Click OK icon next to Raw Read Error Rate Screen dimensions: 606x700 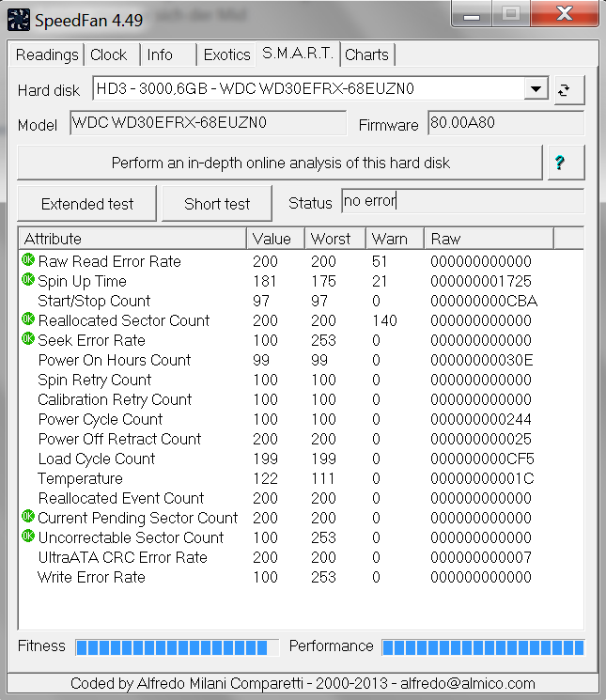click(x=28, y=260)
